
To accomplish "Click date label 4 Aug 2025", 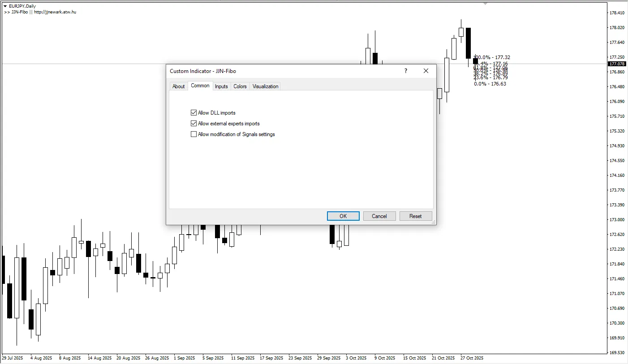I will tap(42, 358).
